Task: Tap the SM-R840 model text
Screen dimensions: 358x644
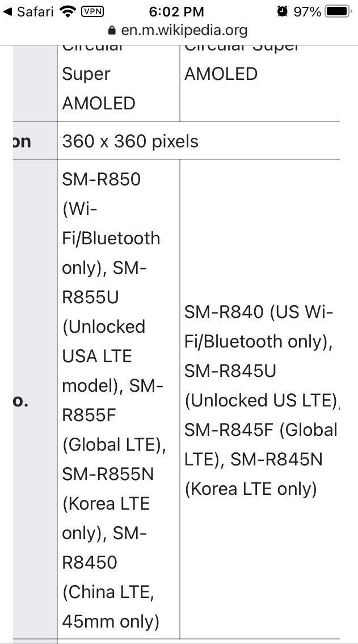Action: (224, 312)
